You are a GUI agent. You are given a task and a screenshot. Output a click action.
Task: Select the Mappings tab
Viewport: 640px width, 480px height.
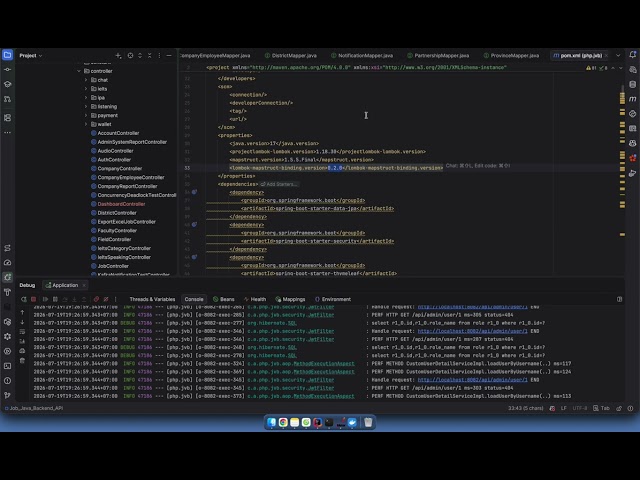(290, 299)
